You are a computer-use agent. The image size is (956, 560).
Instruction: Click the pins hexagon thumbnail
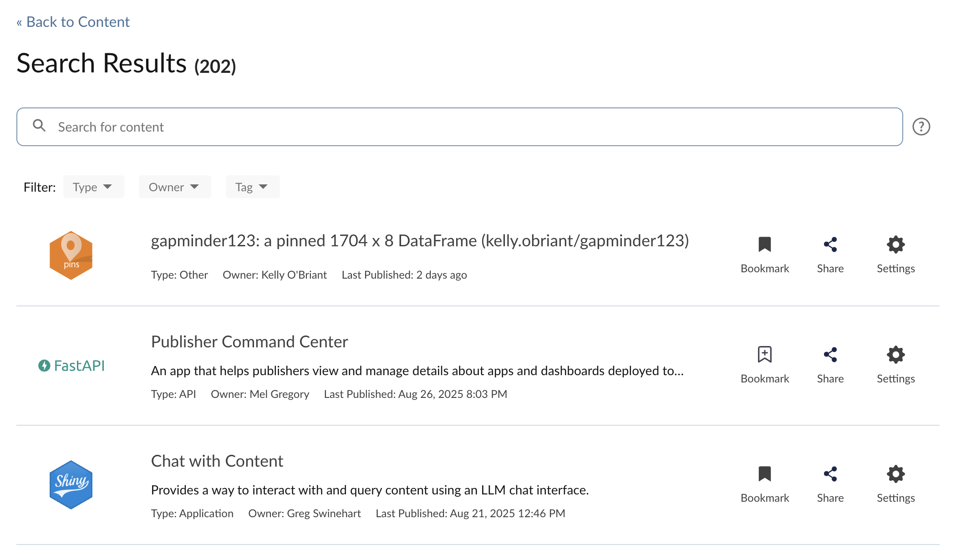click(x=71, y=255)
